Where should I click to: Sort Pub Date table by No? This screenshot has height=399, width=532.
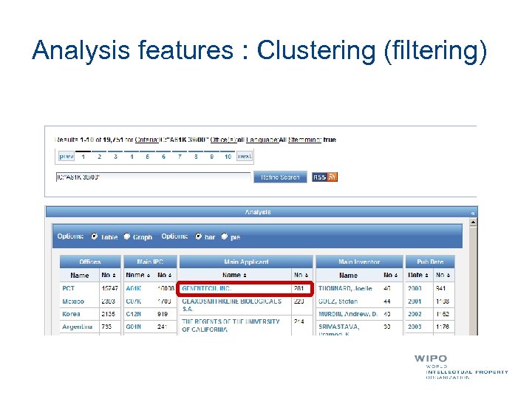443,275
